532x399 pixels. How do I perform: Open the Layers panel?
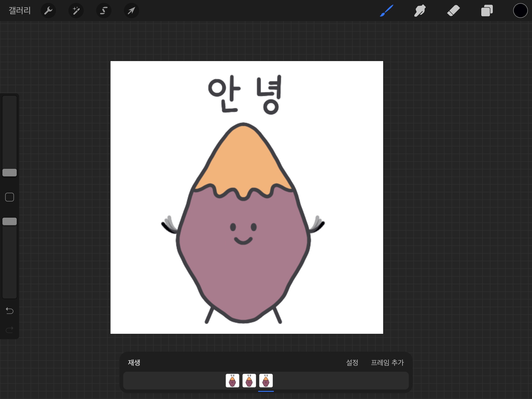pyautogui.click(x=487, y=11)
